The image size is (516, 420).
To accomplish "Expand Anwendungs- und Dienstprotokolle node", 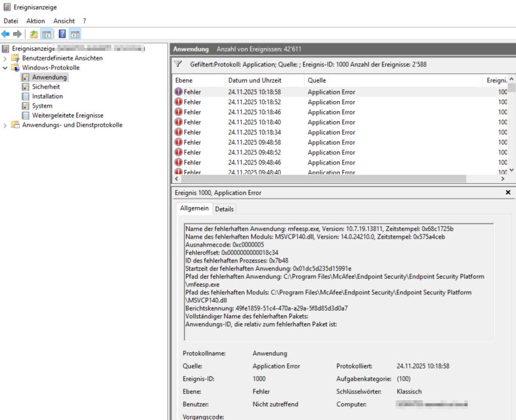I will point(5,125).
